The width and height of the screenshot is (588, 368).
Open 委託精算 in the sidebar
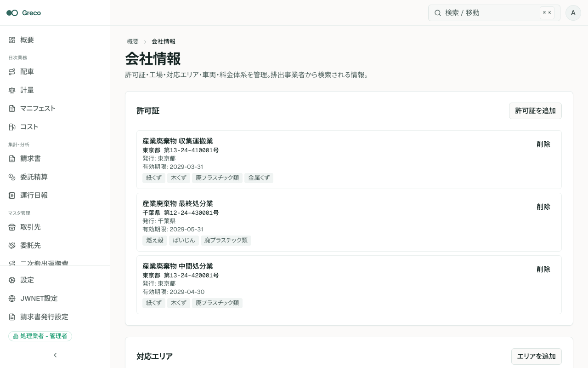55,177
